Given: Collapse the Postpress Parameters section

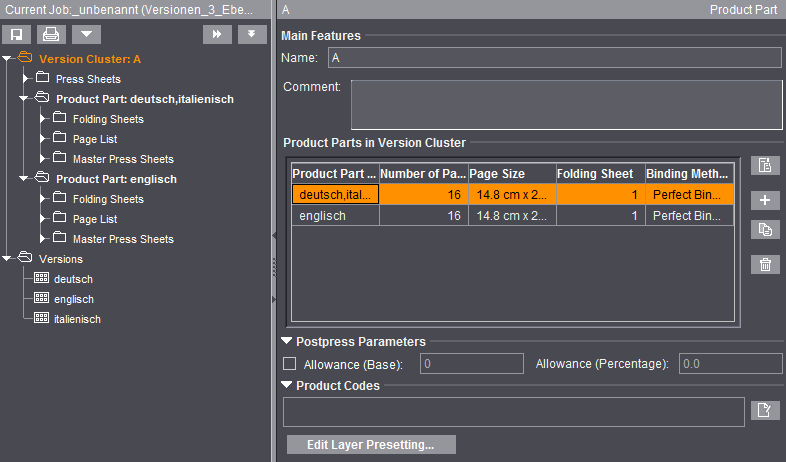Looking at the screenshot, I should click(288, 342).
